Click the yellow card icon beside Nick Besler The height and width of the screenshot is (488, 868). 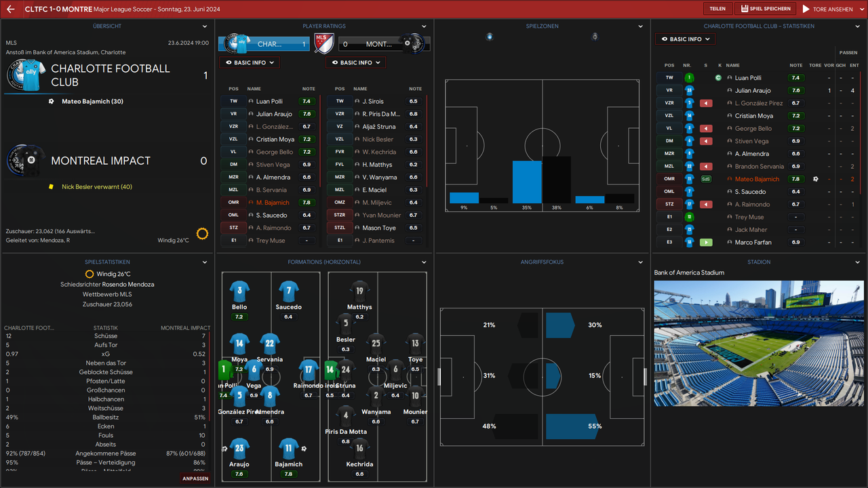click(51, 186)
